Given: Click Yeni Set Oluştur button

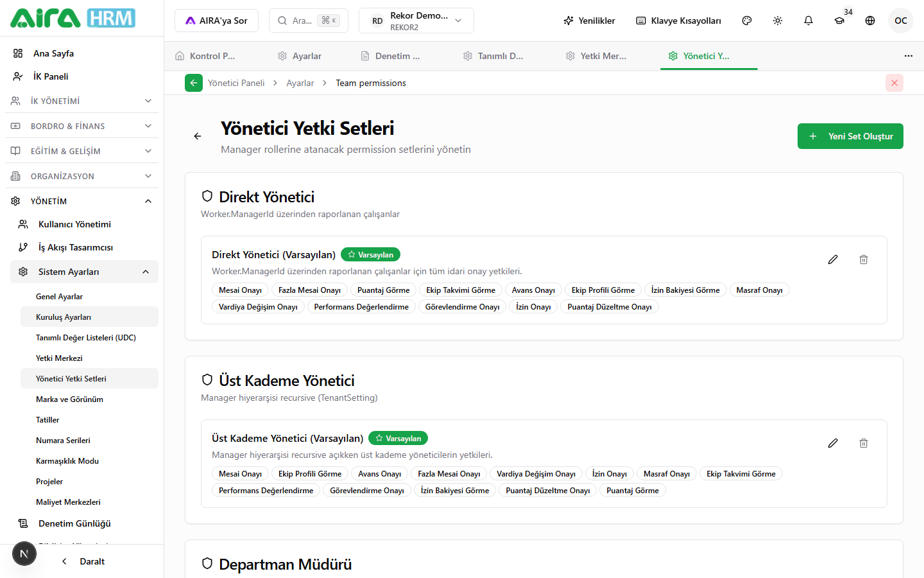Looking at the screenshot, I should 850,136.
